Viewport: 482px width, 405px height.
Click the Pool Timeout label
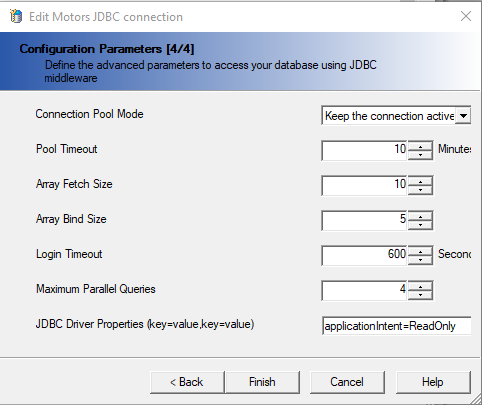pyautogui.click(x=67, y=149)
